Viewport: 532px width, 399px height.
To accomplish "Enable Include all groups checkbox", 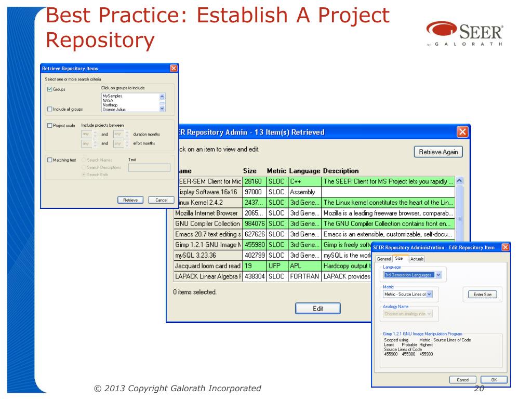I will click(50, 109).
